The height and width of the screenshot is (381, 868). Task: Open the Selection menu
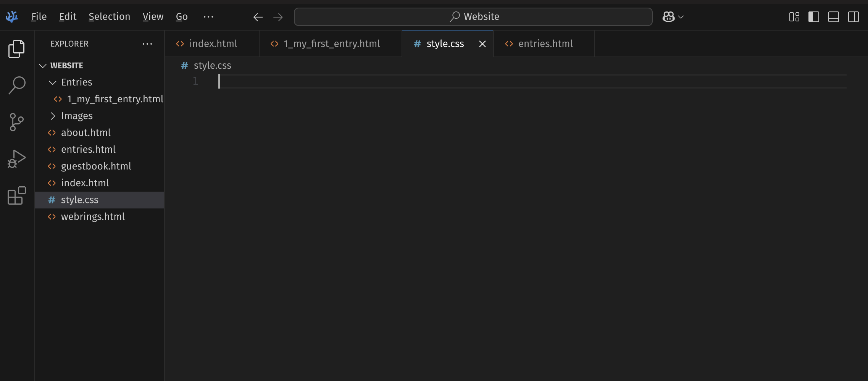pos(109,17)
